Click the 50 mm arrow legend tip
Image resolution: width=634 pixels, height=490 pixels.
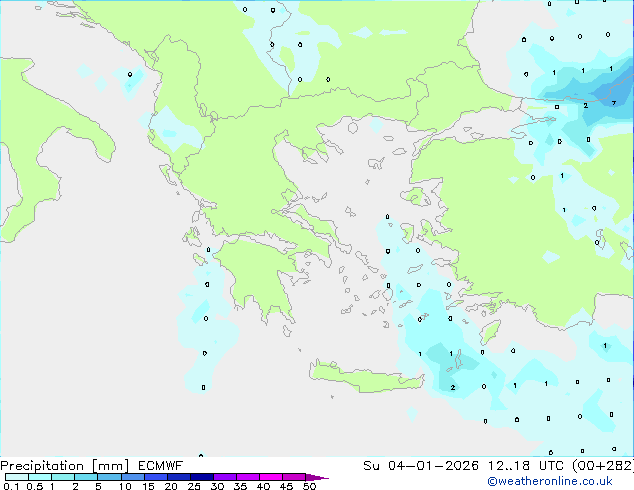coord(317,477)
